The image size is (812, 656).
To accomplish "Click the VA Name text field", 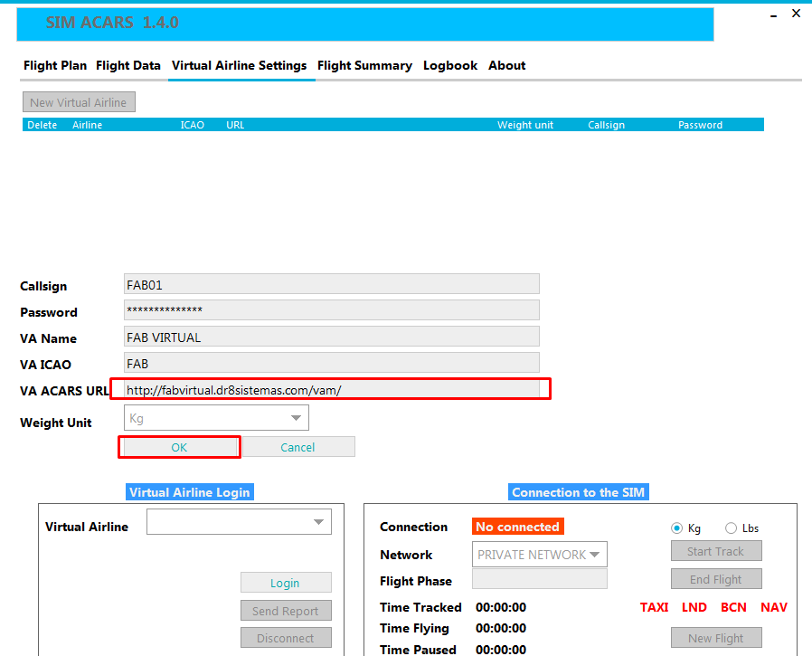I will click(331, 337).
